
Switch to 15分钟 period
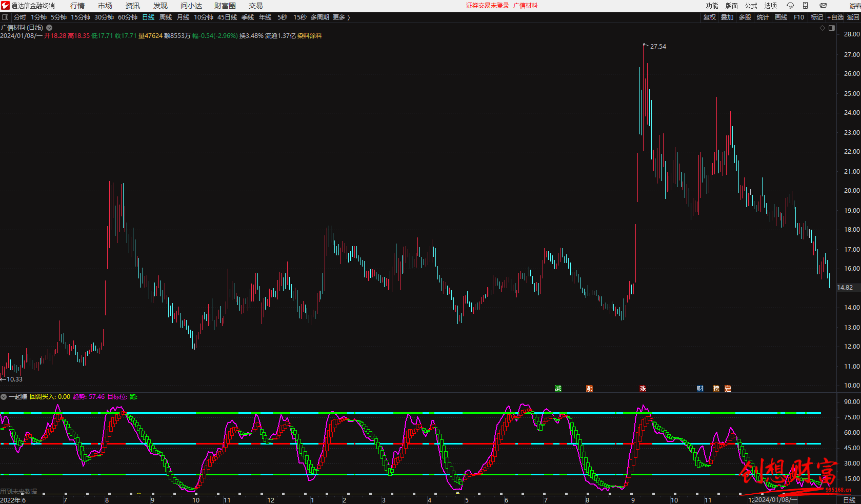(x=81, y=17)
